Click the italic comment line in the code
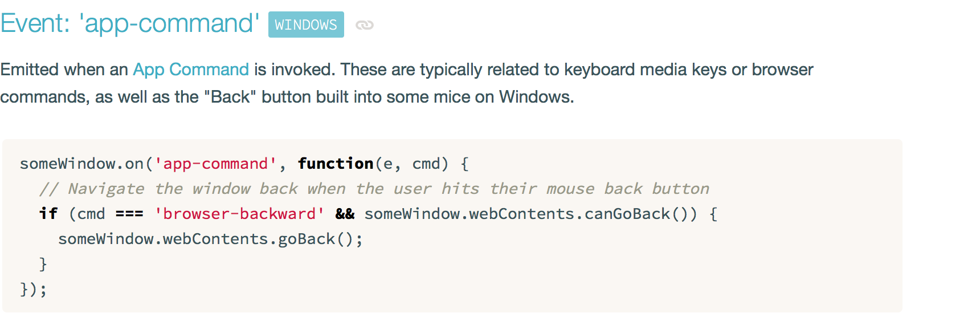Screen dimensions: 980x325 point(374,189)
